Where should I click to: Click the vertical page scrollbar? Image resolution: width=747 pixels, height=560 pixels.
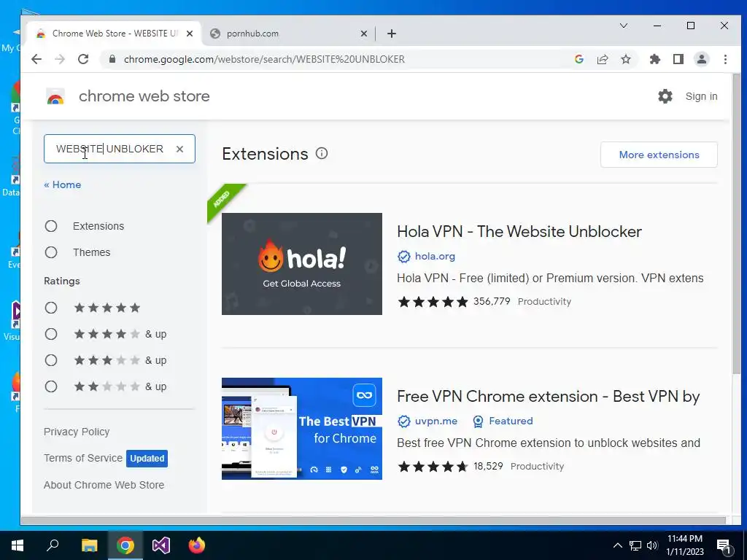pyautogui.click(x=737, y=224)
